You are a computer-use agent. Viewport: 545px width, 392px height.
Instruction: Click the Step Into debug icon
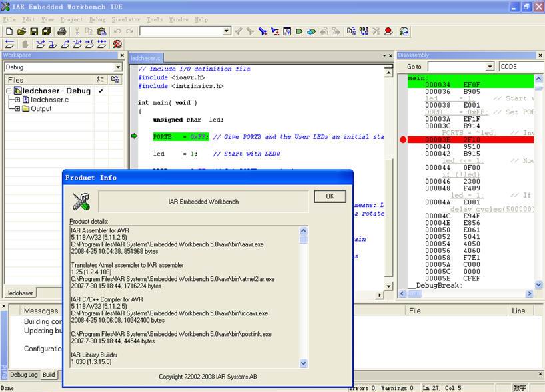(53, 44)
